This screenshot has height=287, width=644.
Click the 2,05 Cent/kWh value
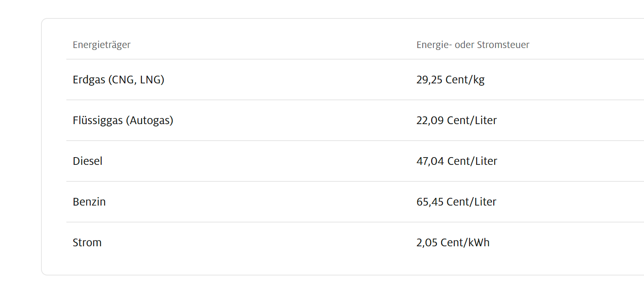(453, 242)
